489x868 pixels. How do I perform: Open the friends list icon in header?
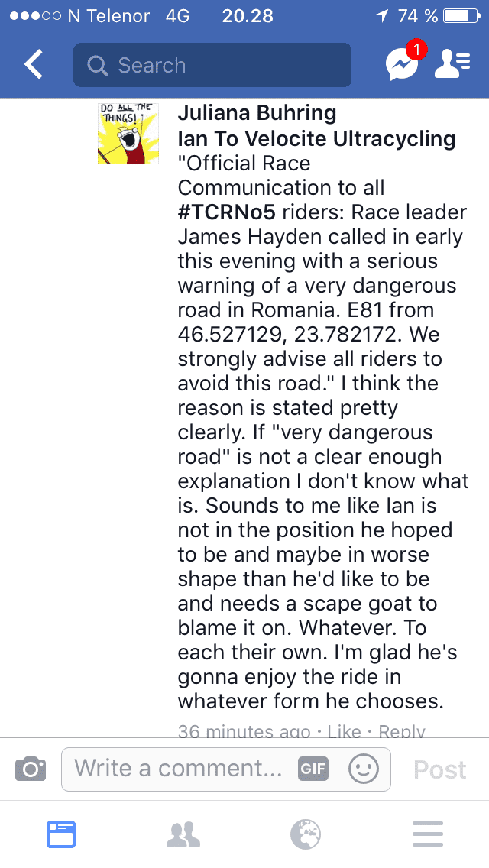click(452, 65)
